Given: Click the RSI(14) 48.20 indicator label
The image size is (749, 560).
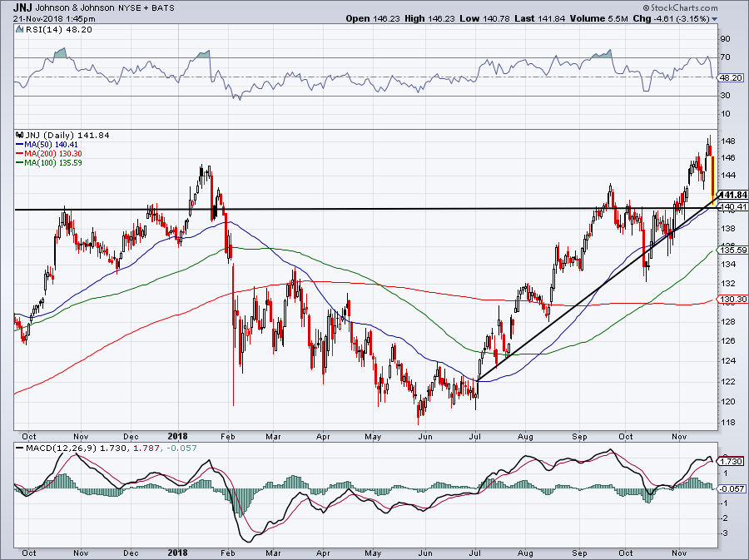Looking at the screenshot, I should click(x=59, y=30).
